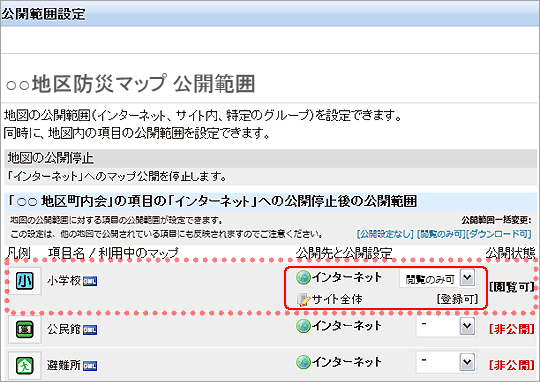This screenshot has height=382, width=540.
Task: Click the [閲覧のみ可] bulk change link
Action: point(441,234)
